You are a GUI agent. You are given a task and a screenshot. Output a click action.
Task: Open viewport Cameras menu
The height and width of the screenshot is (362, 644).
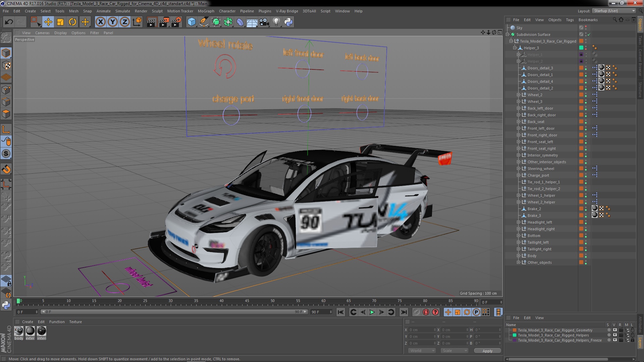[x=42, y=33]
